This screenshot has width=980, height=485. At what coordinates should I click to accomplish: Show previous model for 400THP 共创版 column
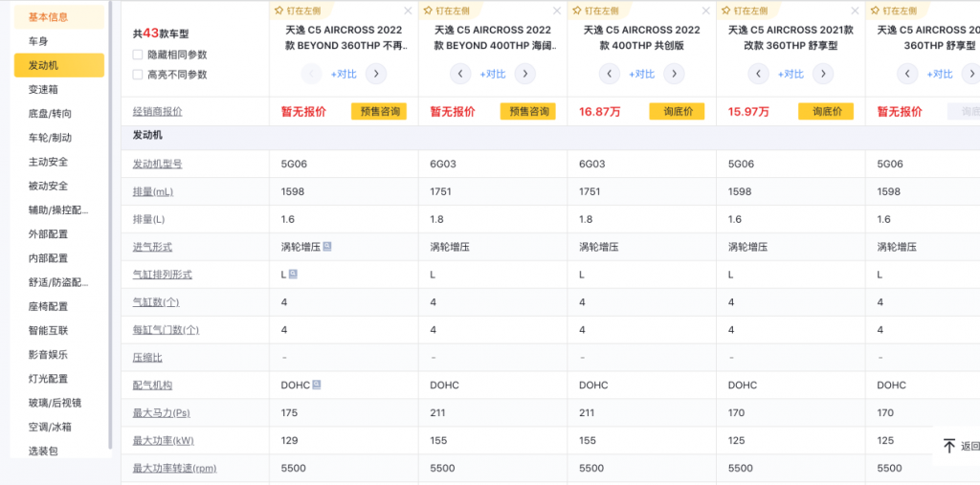610,74
